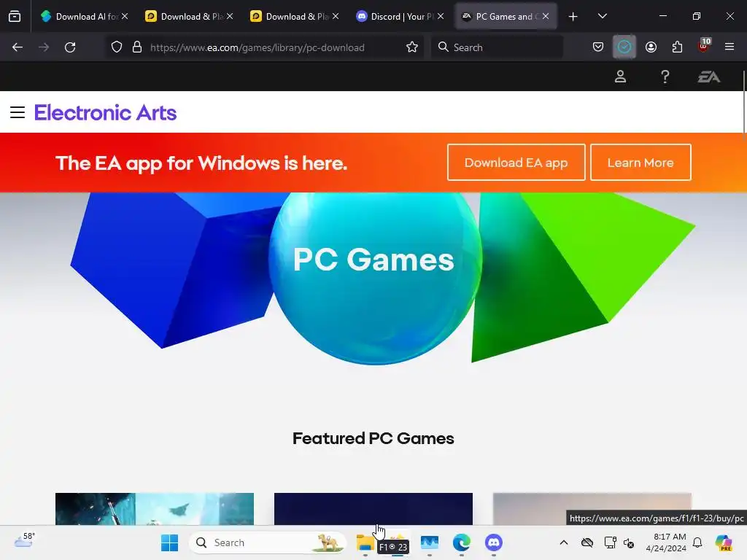Reload the current page
Viewport: 747px width, 560px height.
70,47
